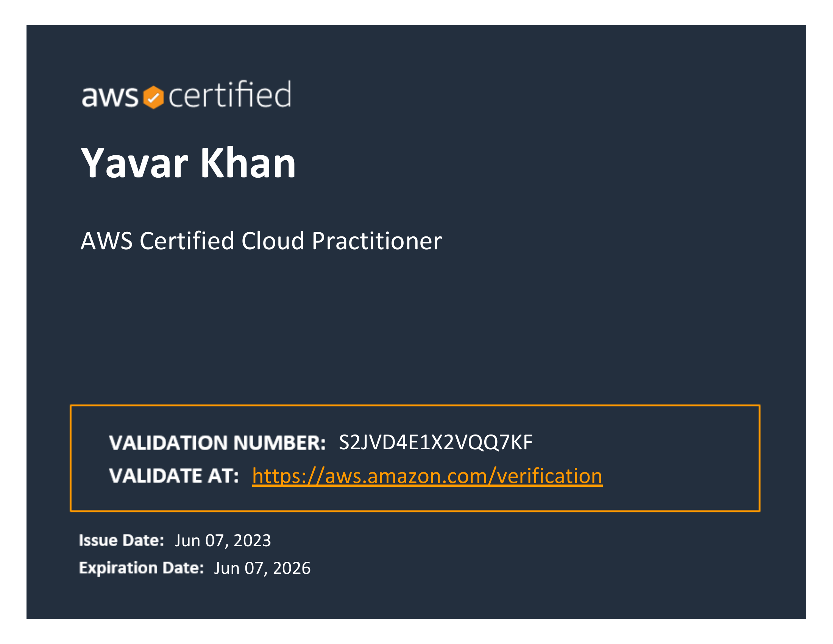Click the word Practitioner in the title

pos(377,241)
